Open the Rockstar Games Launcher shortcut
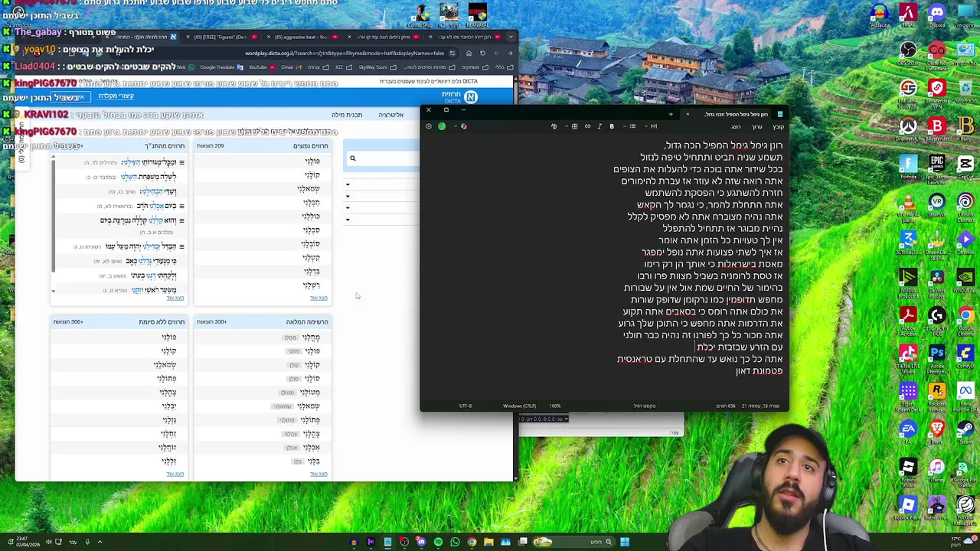The height and width of the screenshot is (551, 980). 936,394
